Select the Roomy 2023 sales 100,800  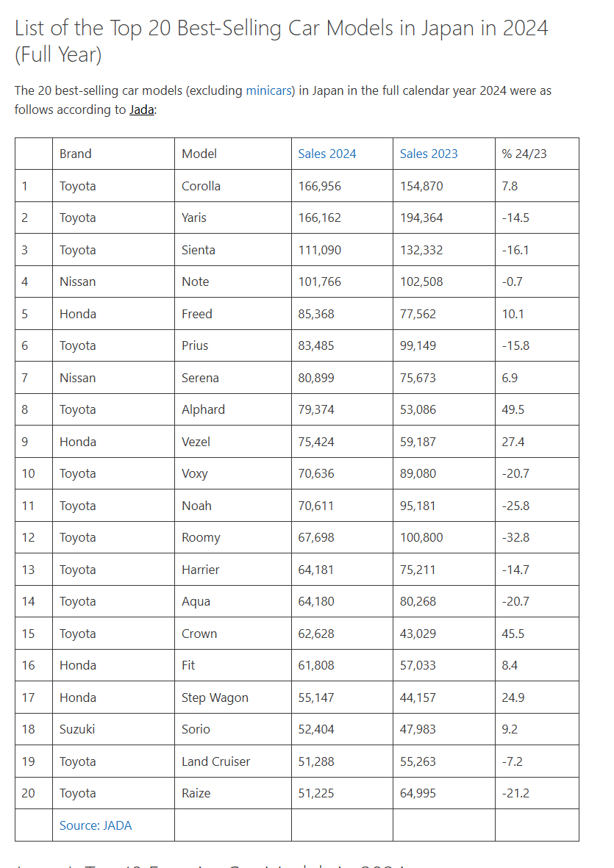pyautogui.click(x=421, y=537)
